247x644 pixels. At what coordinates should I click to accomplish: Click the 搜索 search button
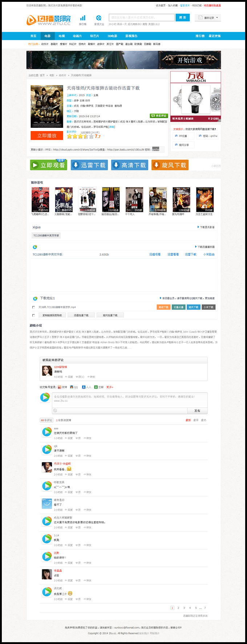click(183, 17)
